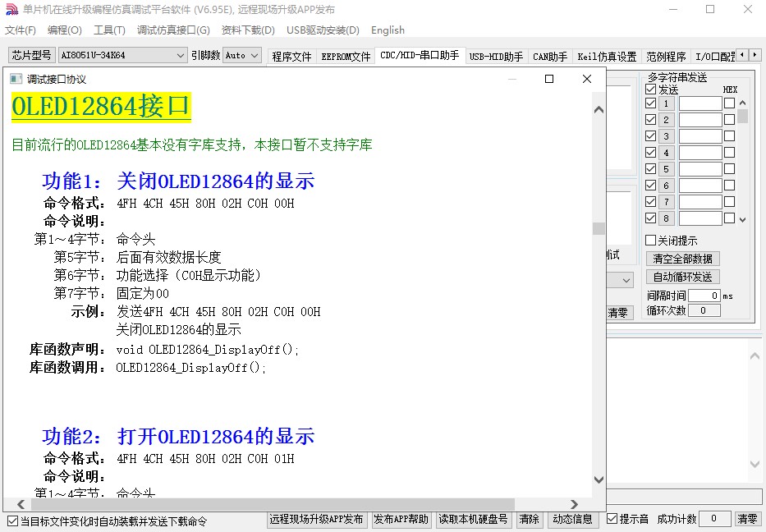
Task: Switch to the EEPROM文件 tab
Action: [x=346, y=57]
